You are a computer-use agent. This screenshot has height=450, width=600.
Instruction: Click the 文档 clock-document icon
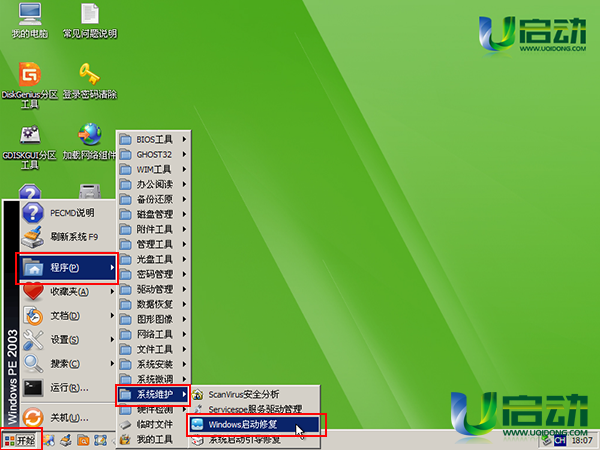pyautogui.click(x=33, y=316)
